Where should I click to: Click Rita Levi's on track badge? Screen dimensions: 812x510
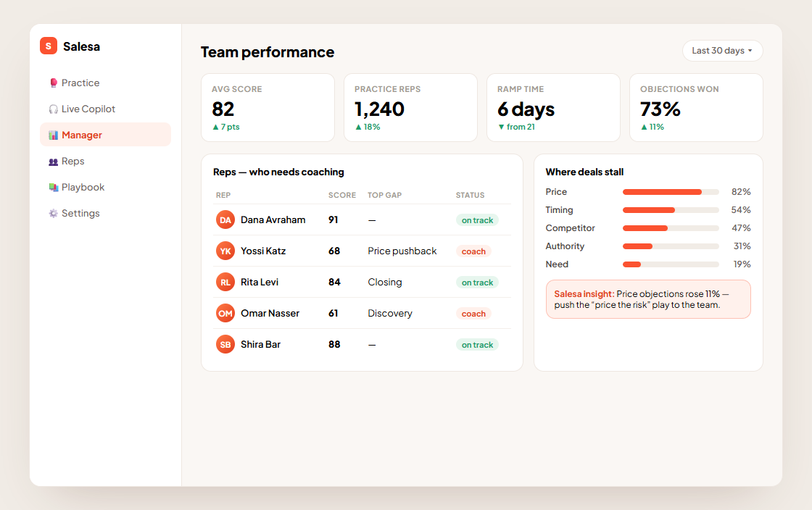click(477, 282)
